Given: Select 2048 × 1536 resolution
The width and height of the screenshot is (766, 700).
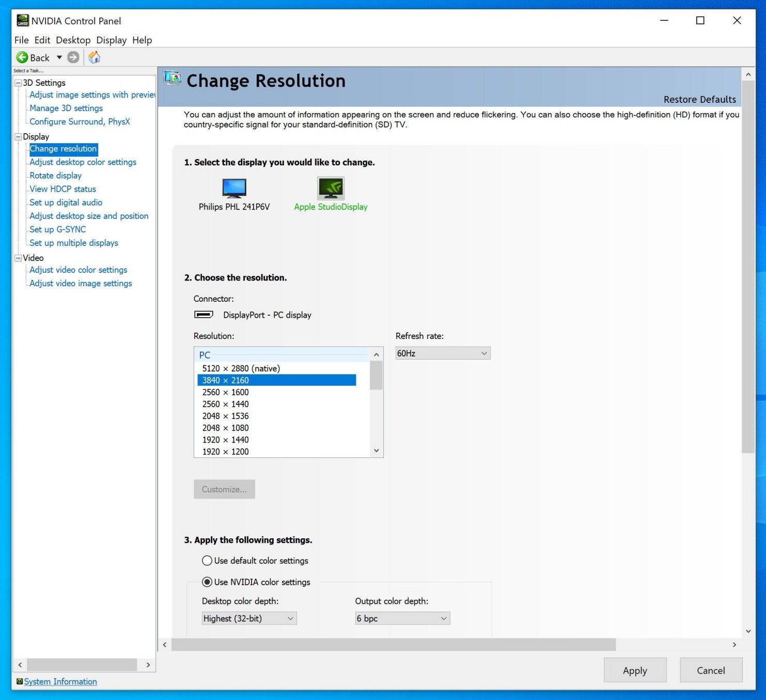Looking at the screenshot, I should pyautogui.click(x=277, y=416).
